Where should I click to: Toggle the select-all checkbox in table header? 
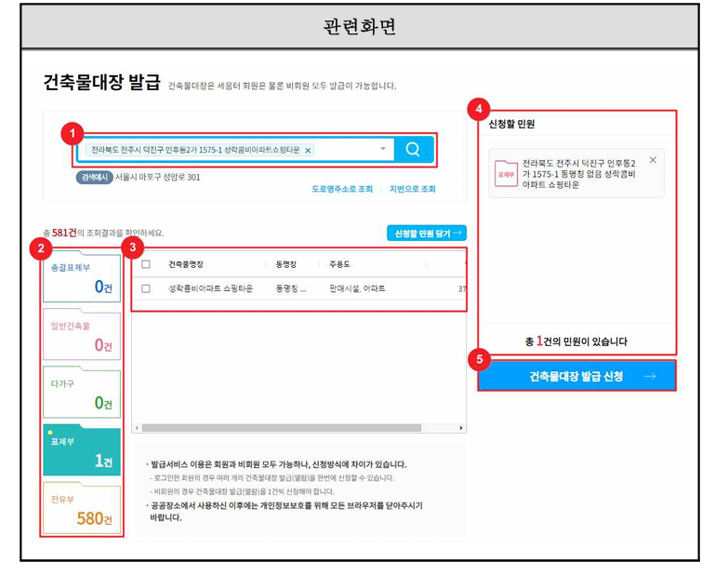tap(146, 264)
